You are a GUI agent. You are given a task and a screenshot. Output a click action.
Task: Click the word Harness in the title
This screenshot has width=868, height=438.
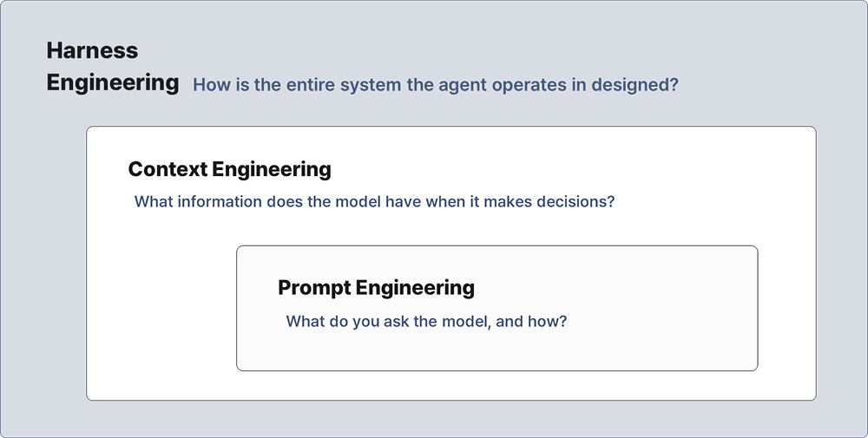pos(93,50)
